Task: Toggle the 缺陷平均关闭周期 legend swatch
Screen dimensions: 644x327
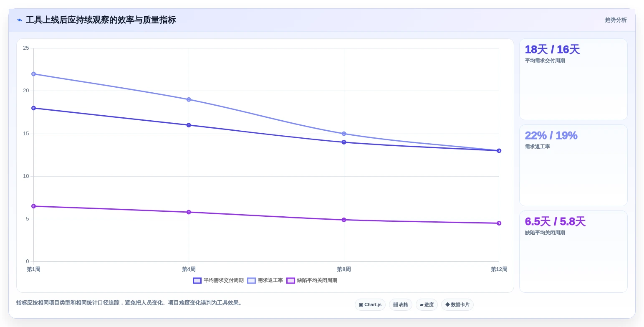Action: point(290,281)
